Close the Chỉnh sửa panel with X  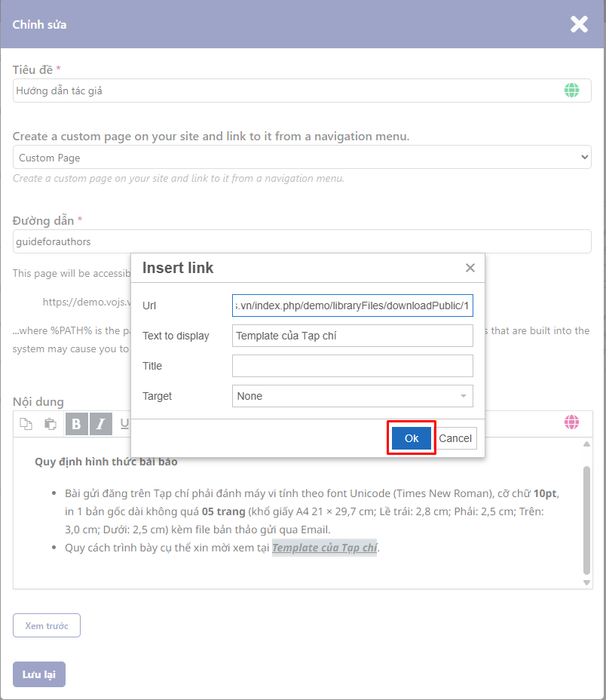(579, 24)
